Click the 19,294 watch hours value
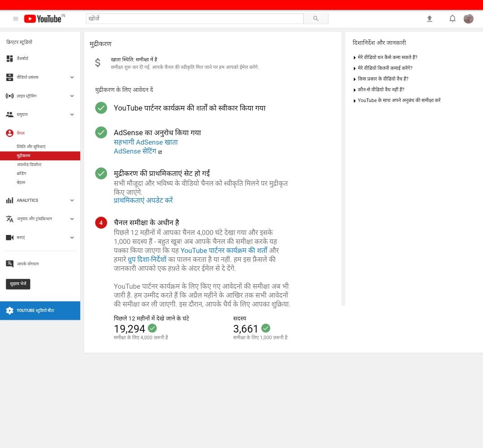The image size is (483, 448). pos(129,329)
